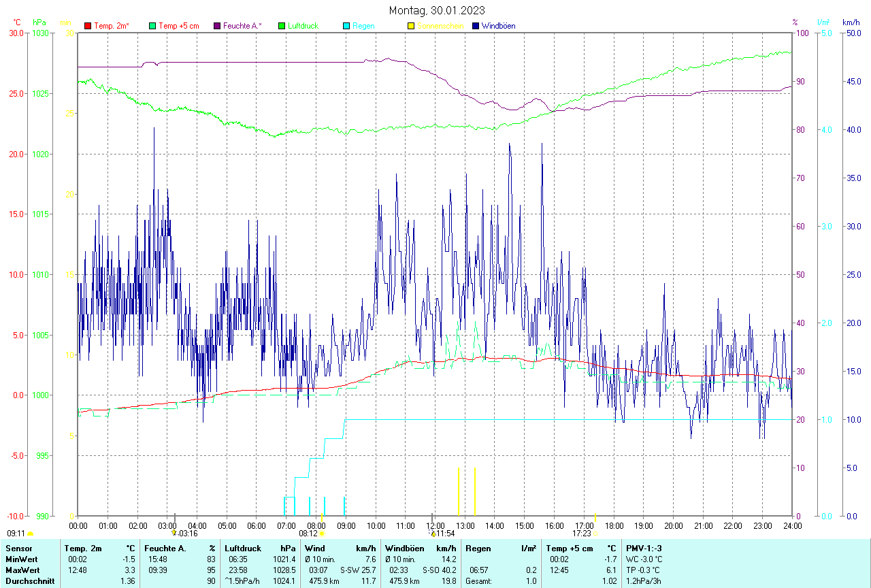Click the 'Luftdruck' column header in table
Viewport: 871px width, 588px height.
(243, 549)
